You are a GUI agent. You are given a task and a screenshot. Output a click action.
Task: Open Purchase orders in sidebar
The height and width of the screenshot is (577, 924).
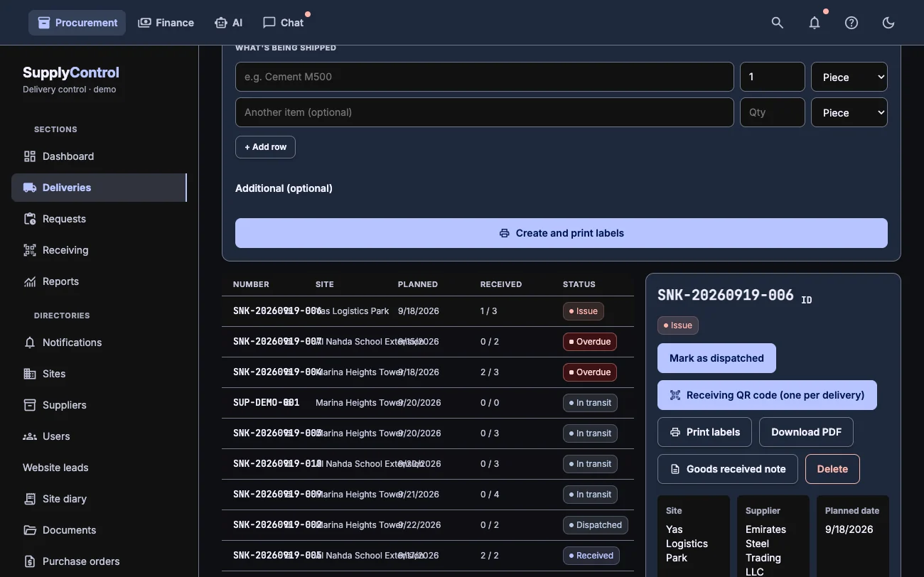100,561
